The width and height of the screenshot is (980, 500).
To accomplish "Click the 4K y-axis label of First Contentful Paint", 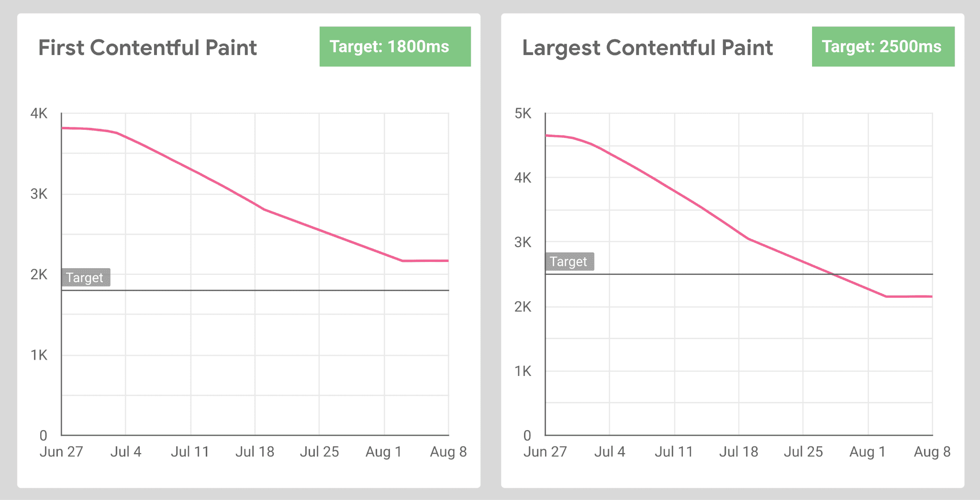I will click(39, 114).
